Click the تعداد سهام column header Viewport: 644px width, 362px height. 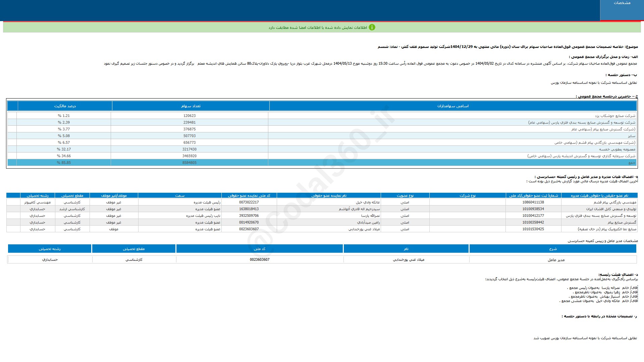[x=191, y=106]
